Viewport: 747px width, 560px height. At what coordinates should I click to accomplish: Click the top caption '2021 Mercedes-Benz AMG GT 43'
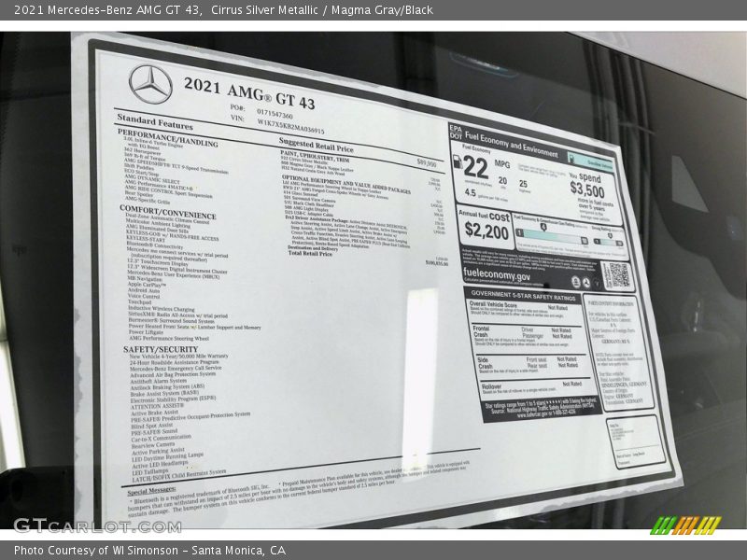coord(106,10)
